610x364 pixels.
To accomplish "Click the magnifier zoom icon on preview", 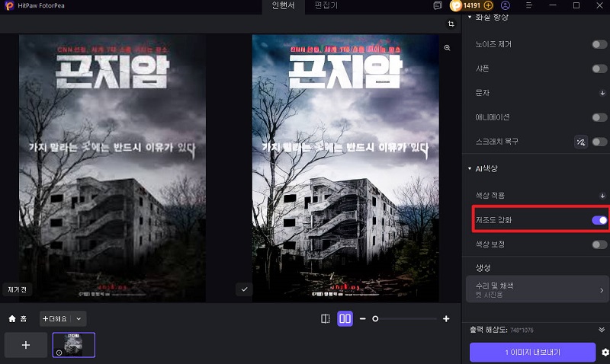I will pos(448,47).
